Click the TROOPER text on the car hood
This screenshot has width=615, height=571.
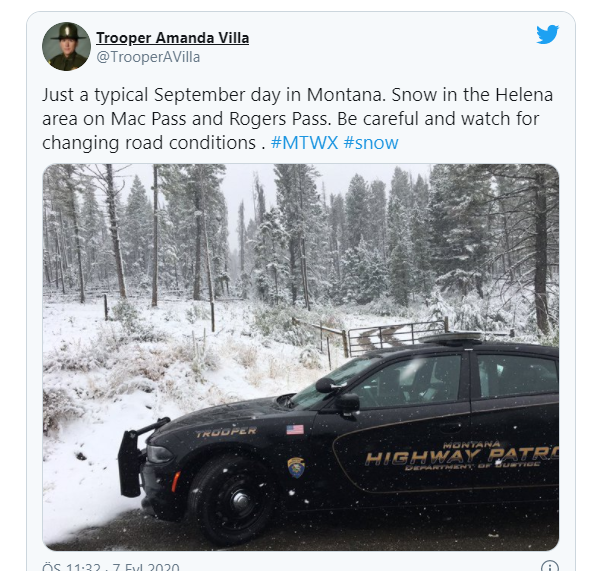[x=226, y=432]
